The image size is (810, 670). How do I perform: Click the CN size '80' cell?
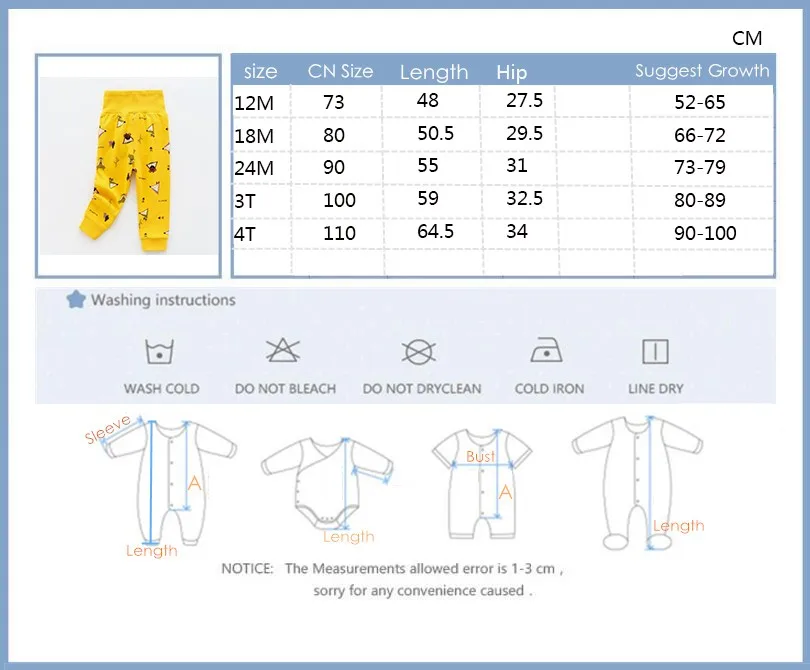(x=334, y=135)
